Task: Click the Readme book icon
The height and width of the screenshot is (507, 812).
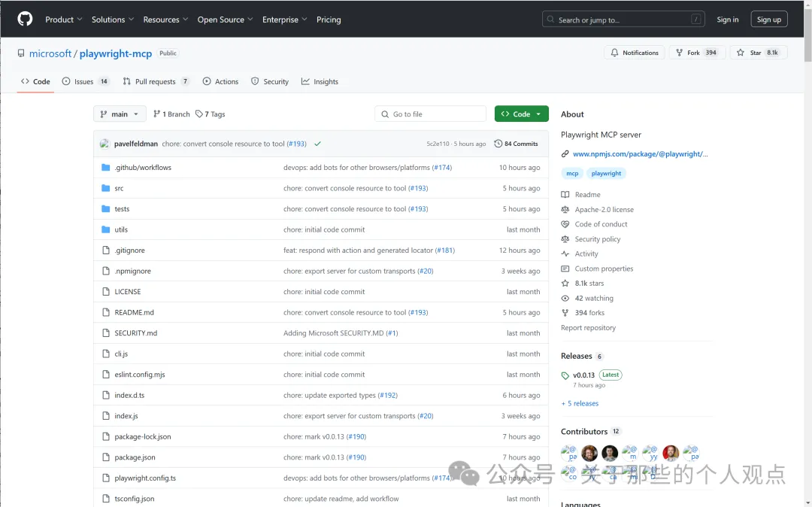Action: (565, 195)
